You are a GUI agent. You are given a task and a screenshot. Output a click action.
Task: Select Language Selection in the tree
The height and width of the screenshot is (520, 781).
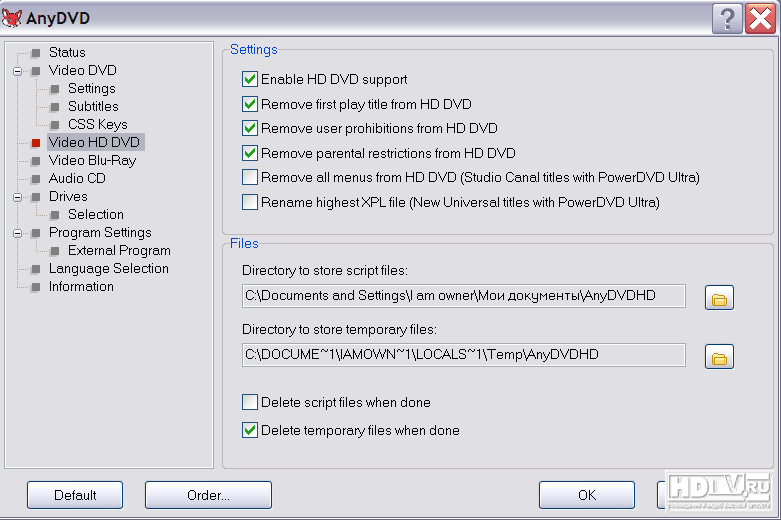108,268
